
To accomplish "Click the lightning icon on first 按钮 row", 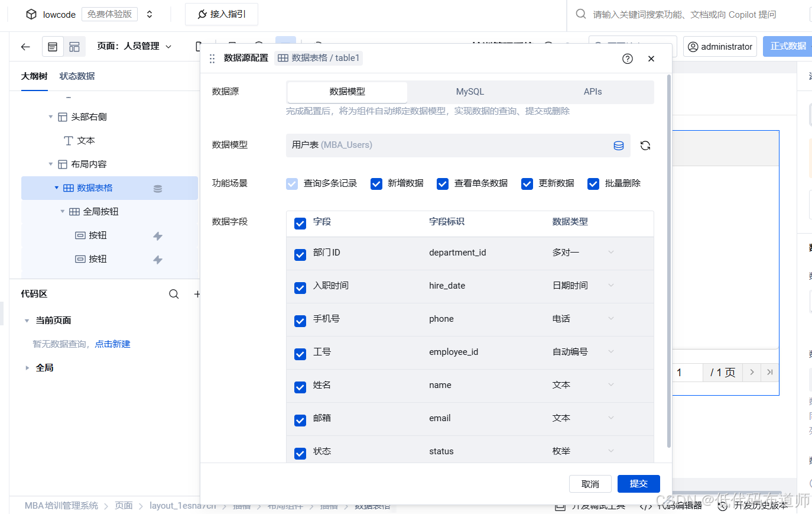I will click(x=158, y=236).
